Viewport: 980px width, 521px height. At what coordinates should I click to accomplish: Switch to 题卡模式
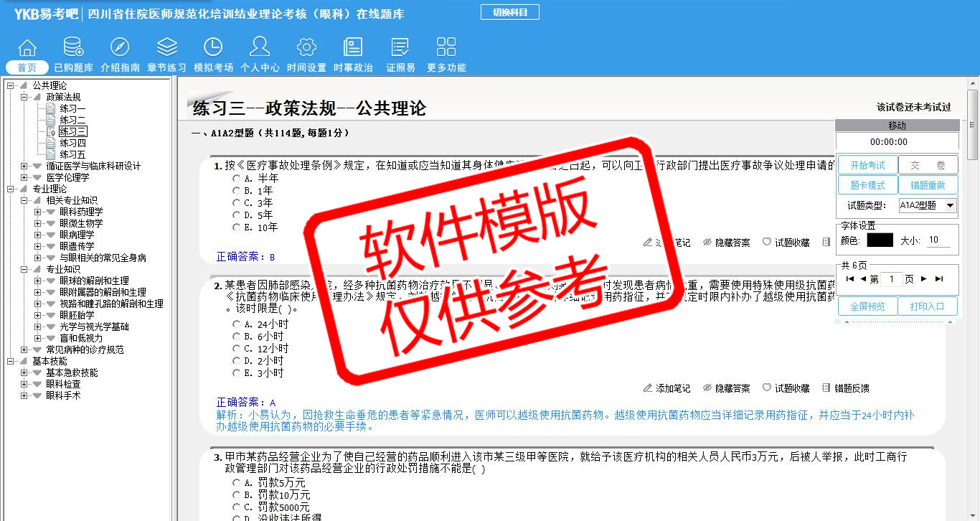click(x=868, y=185)
